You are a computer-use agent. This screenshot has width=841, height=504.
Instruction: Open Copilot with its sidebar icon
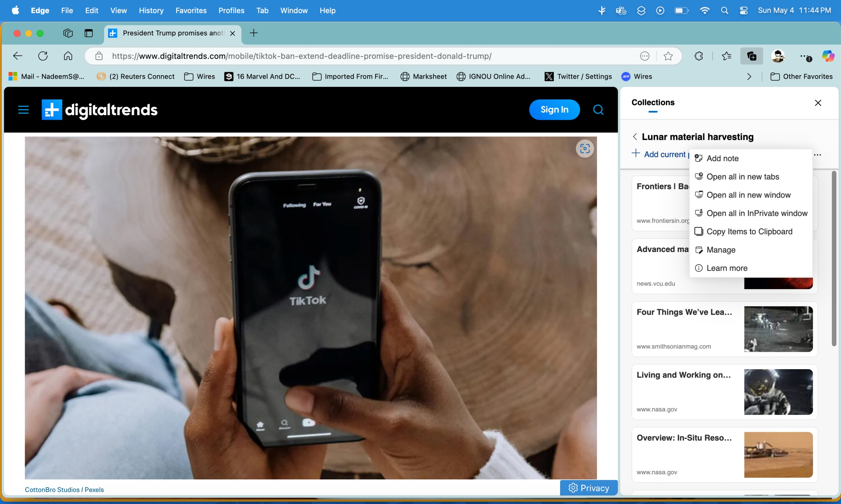coord(829,56)
